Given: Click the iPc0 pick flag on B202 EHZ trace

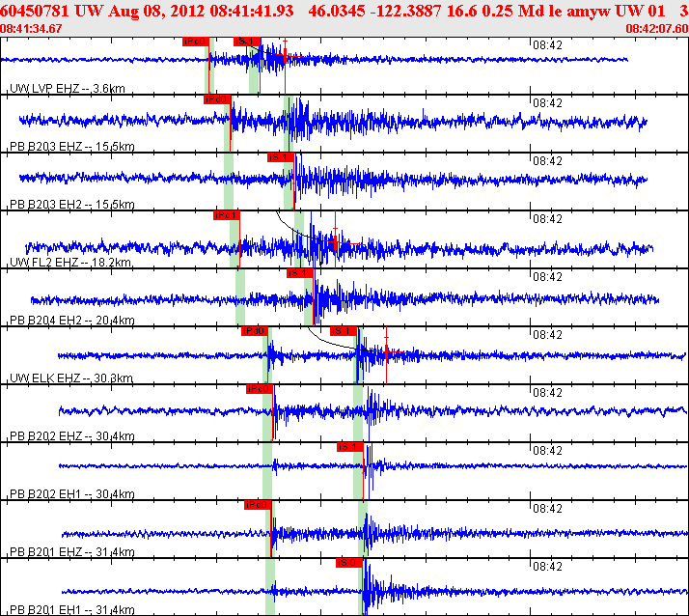Looking at the screenshot, I should coord(260,389).
